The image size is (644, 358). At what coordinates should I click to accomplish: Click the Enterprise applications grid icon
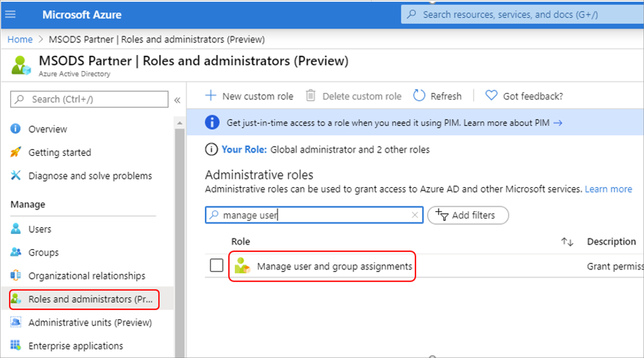coord(15,345)
